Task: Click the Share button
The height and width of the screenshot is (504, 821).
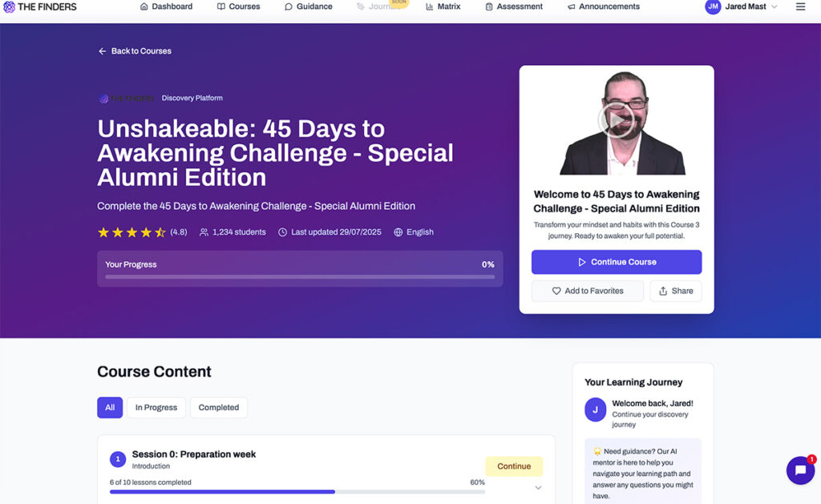Action: (676, 291)
